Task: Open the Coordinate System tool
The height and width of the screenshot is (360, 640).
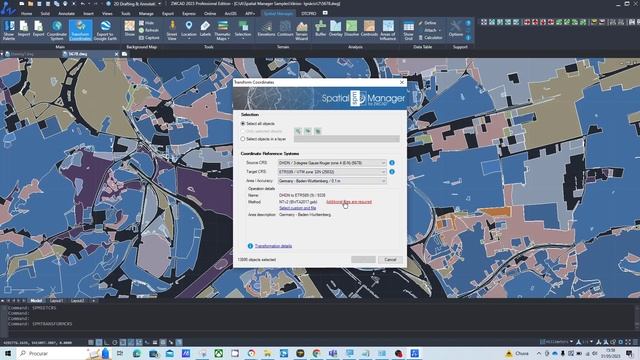Action: (x=57, y=30)
